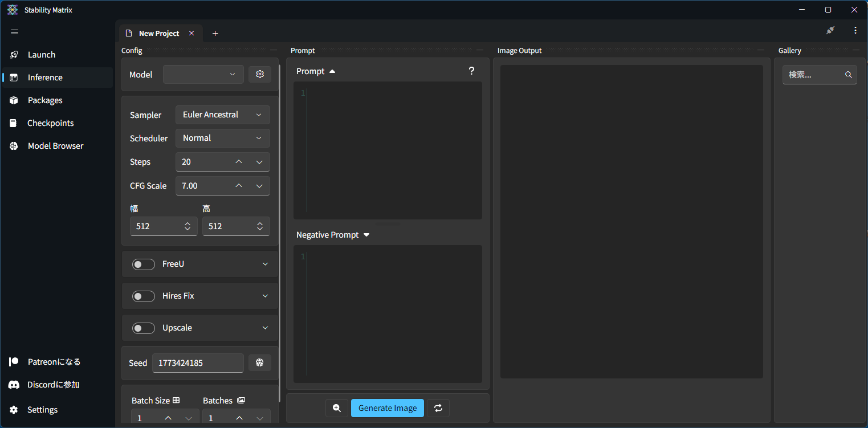Screen dimensions: 868x428
Task: Collapse the Prompt section arrow
Action: (x=332, y=71)
